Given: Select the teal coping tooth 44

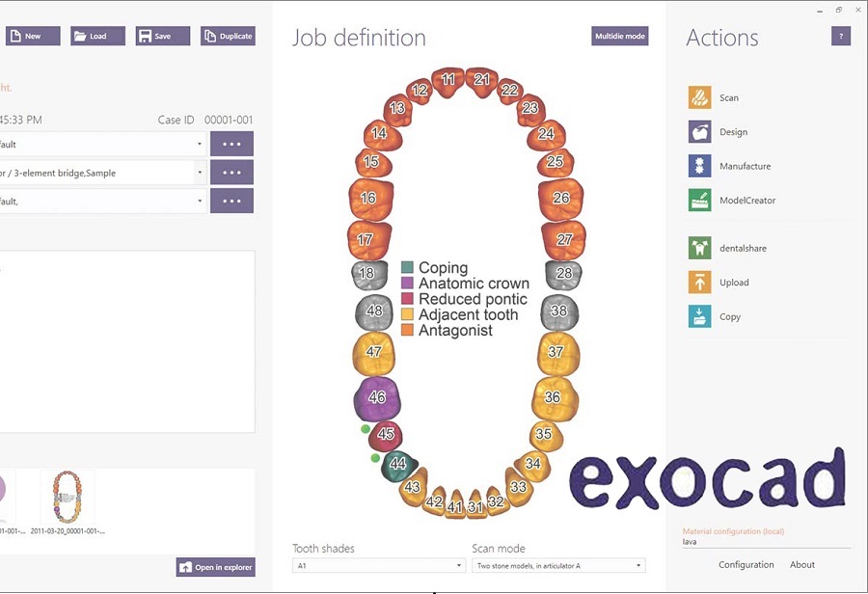Looking at the screenshot, I should 398,466.
